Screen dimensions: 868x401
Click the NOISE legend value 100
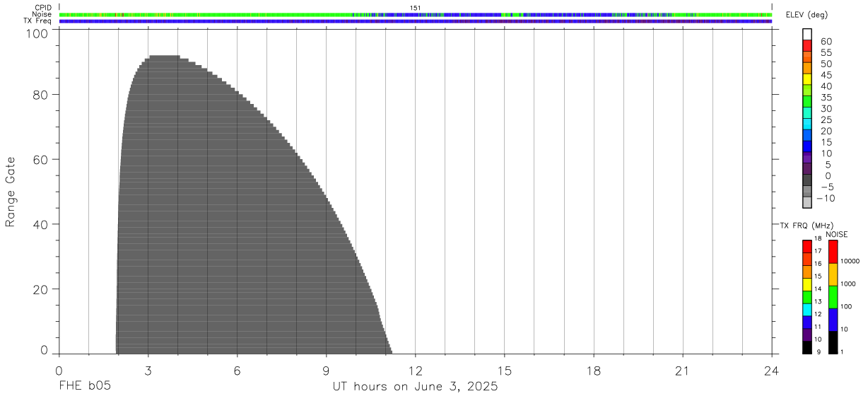coord(848,306)
